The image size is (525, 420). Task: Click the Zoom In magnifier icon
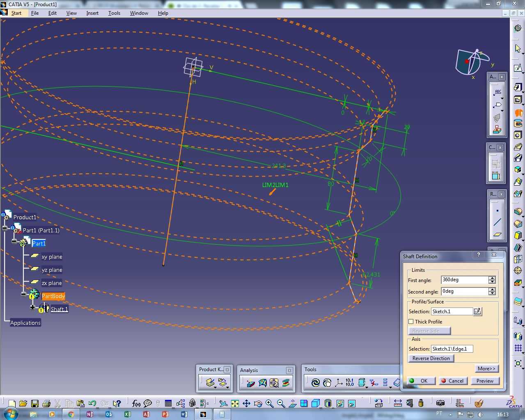coord(269,404)
